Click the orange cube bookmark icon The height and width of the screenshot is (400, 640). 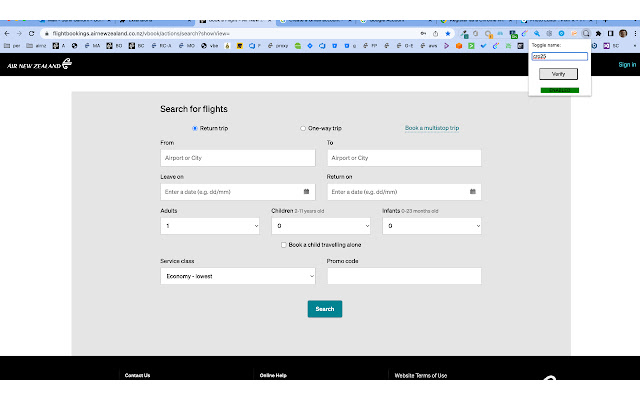[x=459, y=46]
